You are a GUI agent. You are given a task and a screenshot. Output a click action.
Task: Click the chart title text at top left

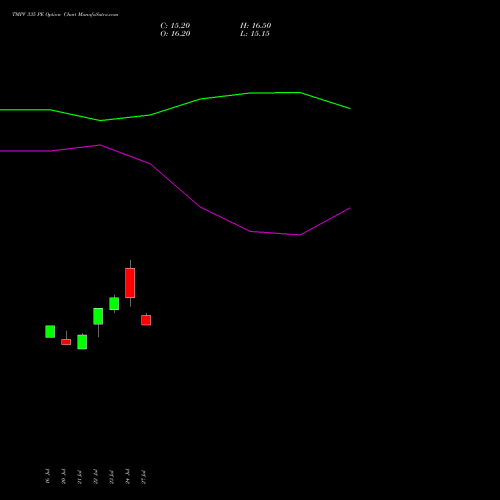[65, 14]
